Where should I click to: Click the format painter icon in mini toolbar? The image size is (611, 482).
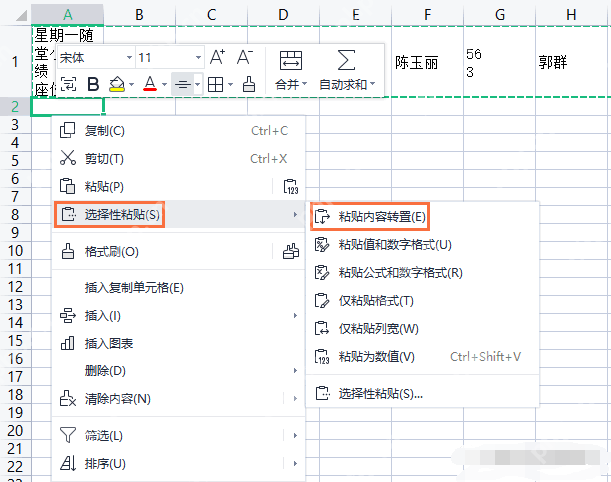pyautogui.click(x=249, y=84)
